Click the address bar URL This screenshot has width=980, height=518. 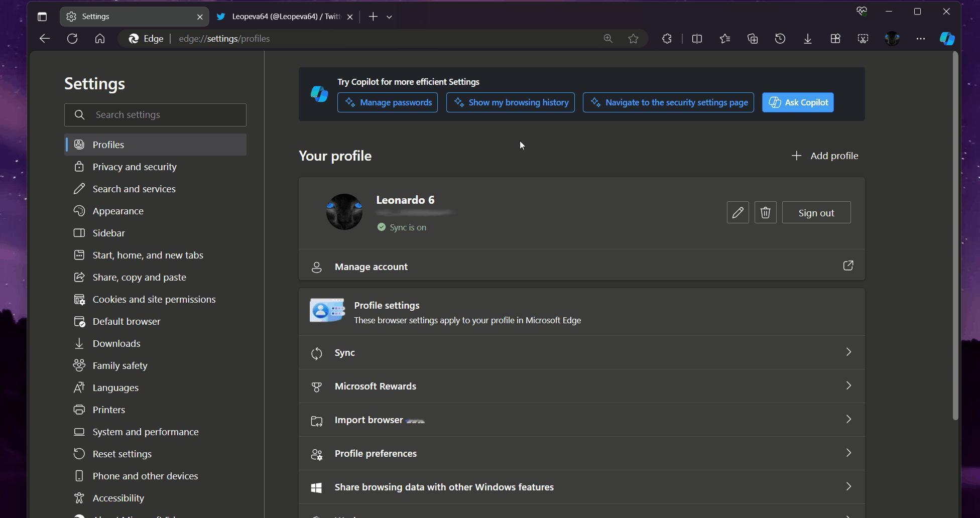point(224,39)
